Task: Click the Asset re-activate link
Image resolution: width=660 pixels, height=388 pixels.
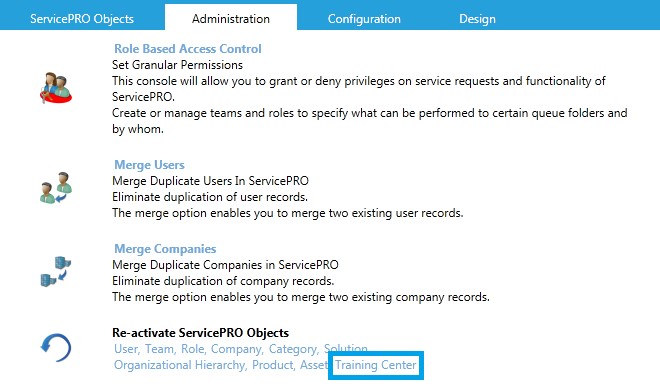Action: coord(314,365)
